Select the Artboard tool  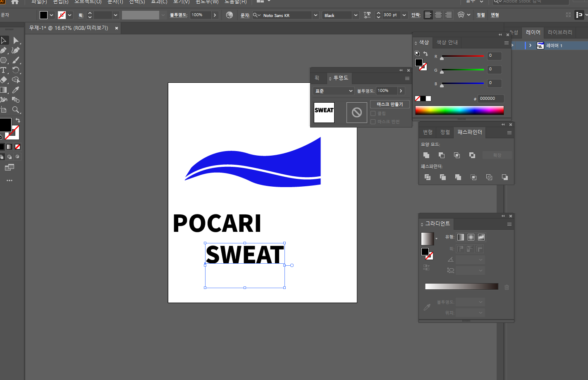(x=4, y=110)
